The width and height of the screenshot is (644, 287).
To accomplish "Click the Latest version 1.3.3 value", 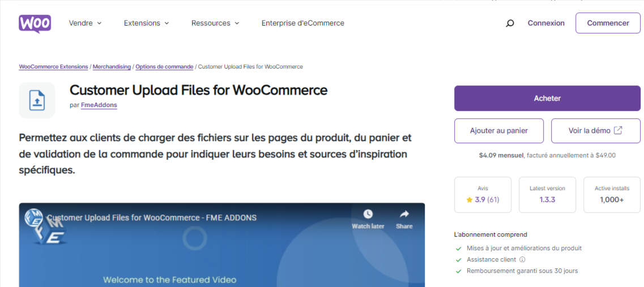I will (x=547, y=200).
